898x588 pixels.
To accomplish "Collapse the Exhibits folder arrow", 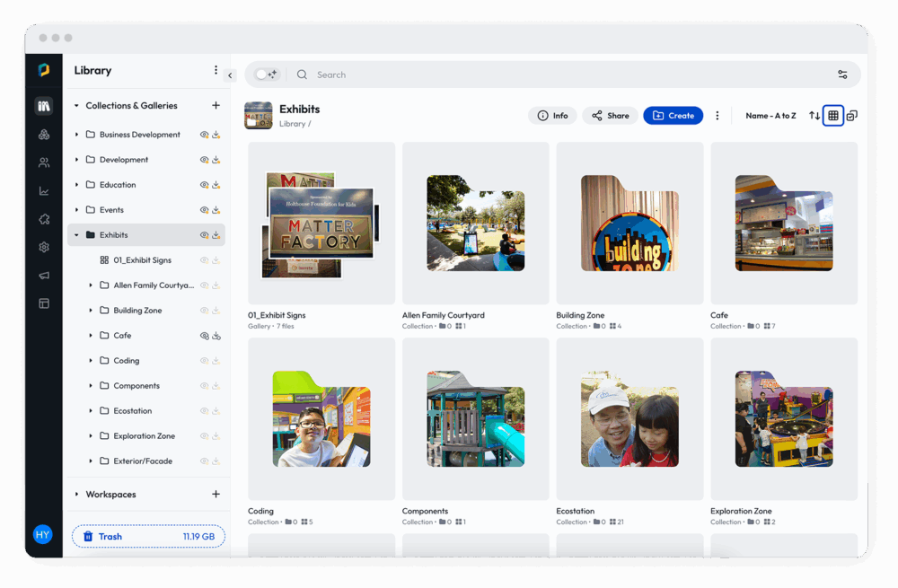I will click(x=76, y=235).
